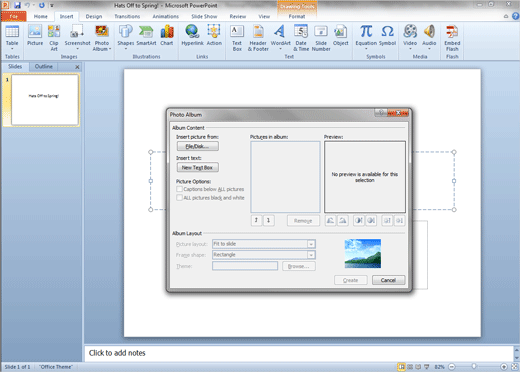520x372 pixels.
Task: Move picture up in album list
Action: (256, 220)
